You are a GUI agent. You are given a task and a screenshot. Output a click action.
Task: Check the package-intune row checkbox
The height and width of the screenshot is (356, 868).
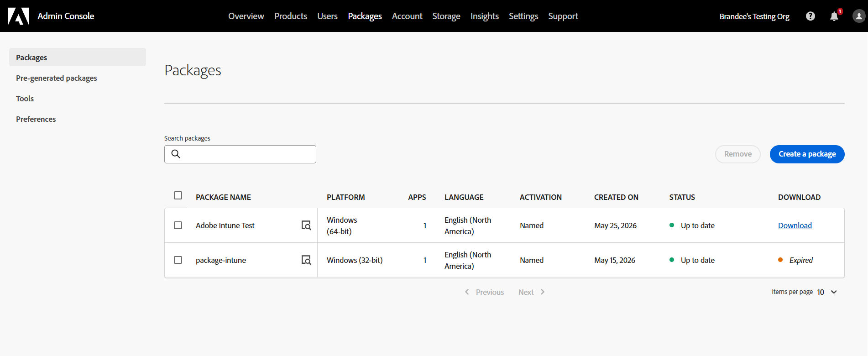178,260
